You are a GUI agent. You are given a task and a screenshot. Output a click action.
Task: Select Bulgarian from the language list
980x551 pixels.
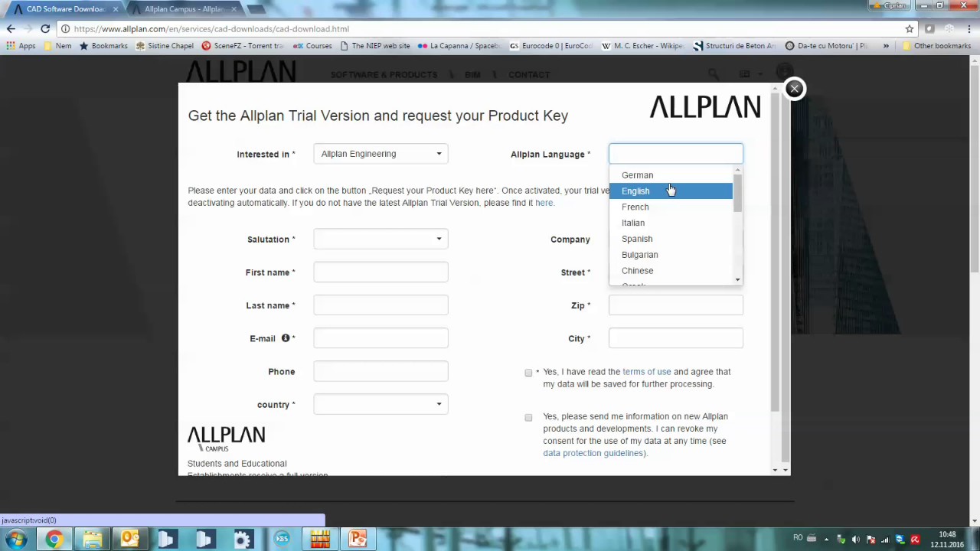pyautogui.click(x=671, y=255)
